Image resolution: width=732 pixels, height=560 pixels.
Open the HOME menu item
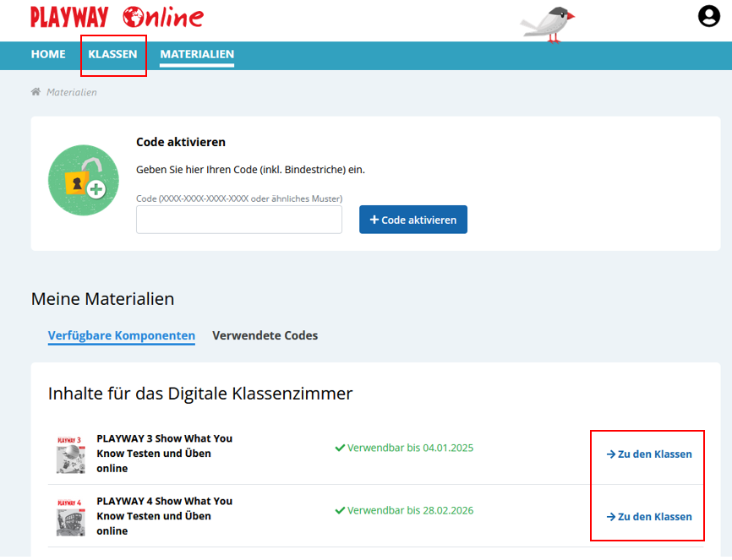[x=48, y=54]
